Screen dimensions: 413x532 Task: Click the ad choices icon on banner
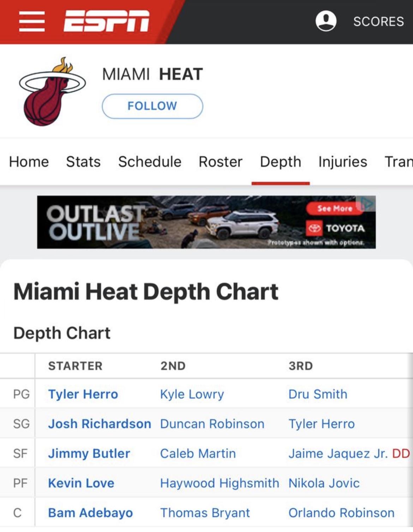coord(367,204)
